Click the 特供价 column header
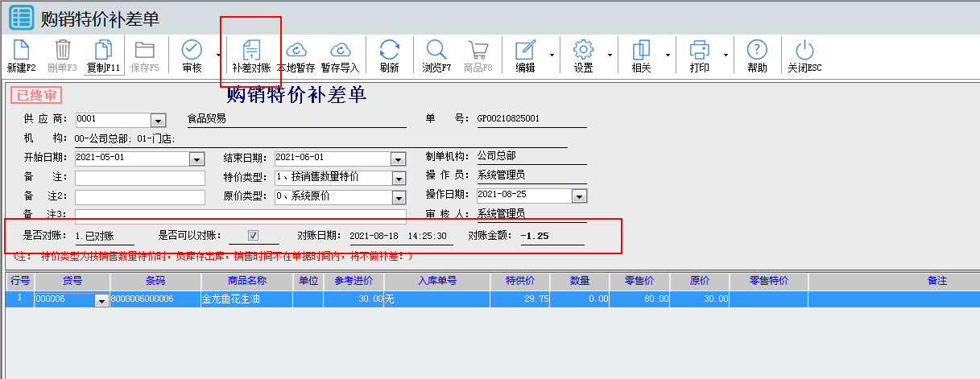 [519, 281]
